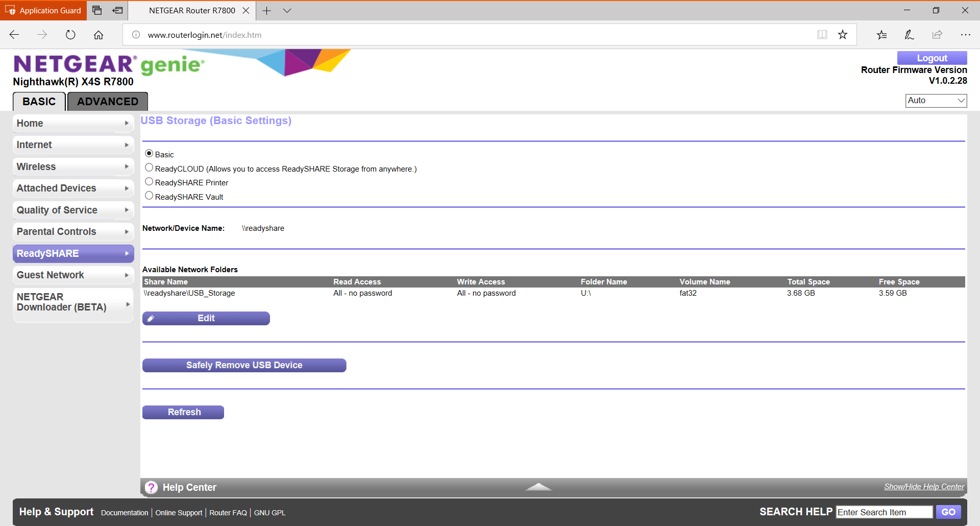Click the 3.59 GB free space value
The image size is (980, 526).
(x=893, y=293)
